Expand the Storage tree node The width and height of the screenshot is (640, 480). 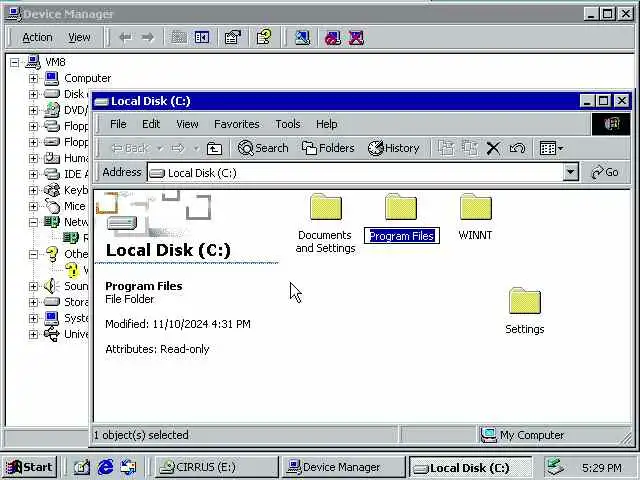tap(33, 302)
